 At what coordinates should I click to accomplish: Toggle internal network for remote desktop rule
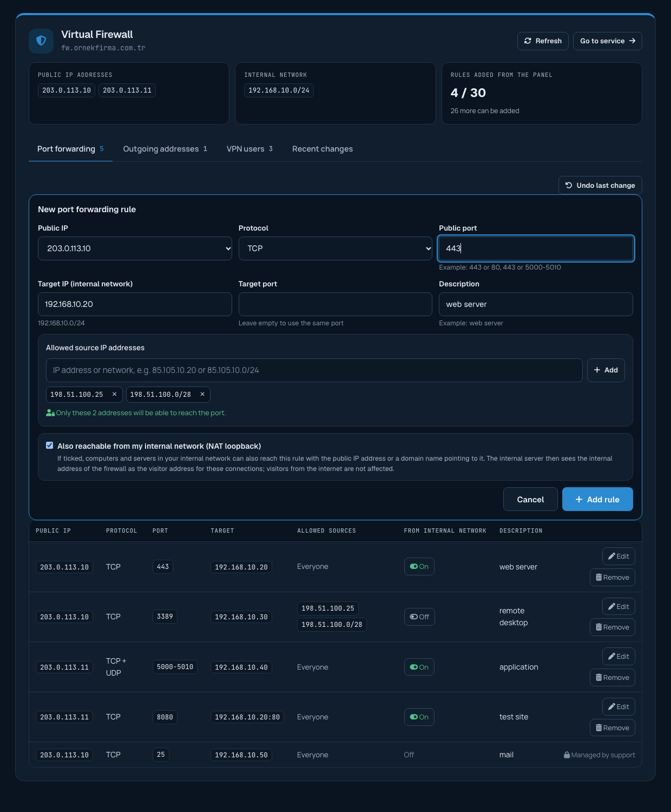point(419,617)
